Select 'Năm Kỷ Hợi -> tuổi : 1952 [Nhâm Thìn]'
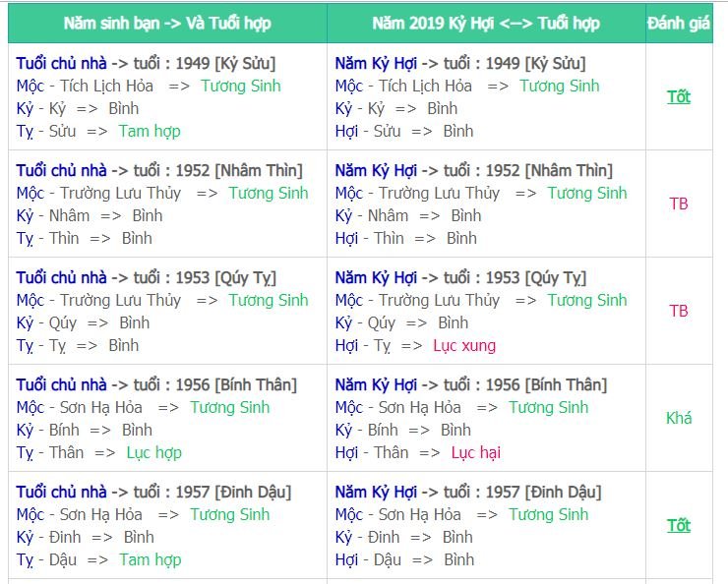728x584 pixels. click(x=473, y=171)
